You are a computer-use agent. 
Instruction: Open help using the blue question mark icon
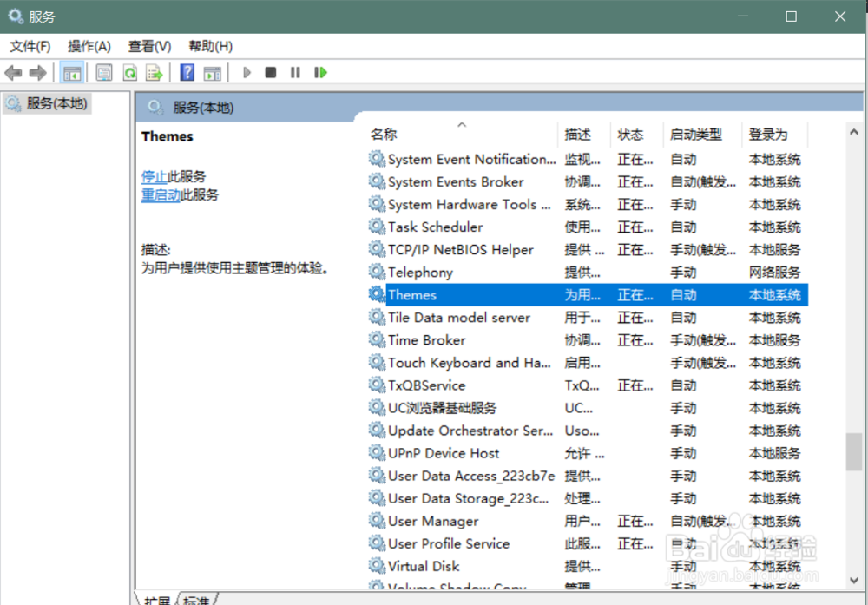coord(187,72)
